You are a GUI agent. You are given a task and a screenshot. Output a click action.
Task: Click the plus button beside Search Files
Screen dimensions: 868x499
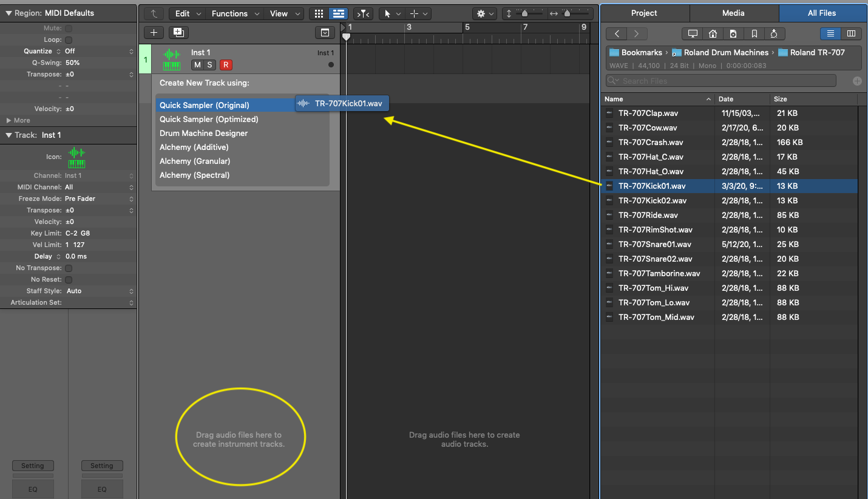(x=857, y=81)
